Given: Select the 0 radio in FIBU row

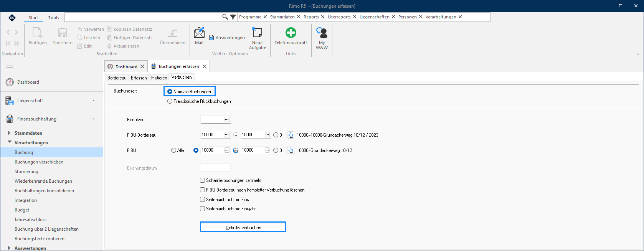Looking at the screenshot, I should 276,150.
